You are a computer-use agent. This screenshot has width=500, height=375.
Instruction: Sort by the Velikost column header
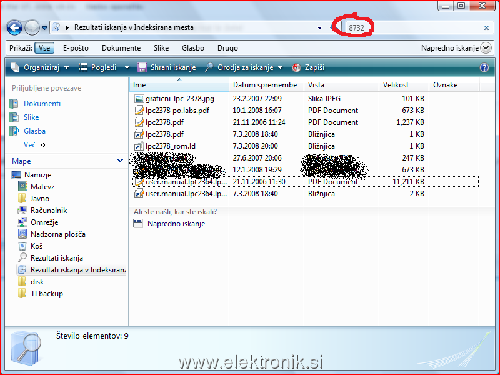tap(404, 85)
